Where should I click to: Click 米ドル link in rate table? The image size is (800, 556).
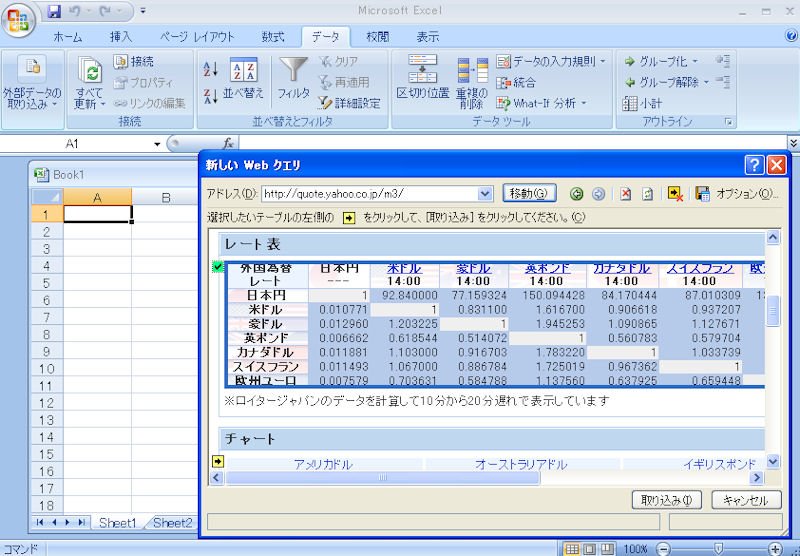405,268
